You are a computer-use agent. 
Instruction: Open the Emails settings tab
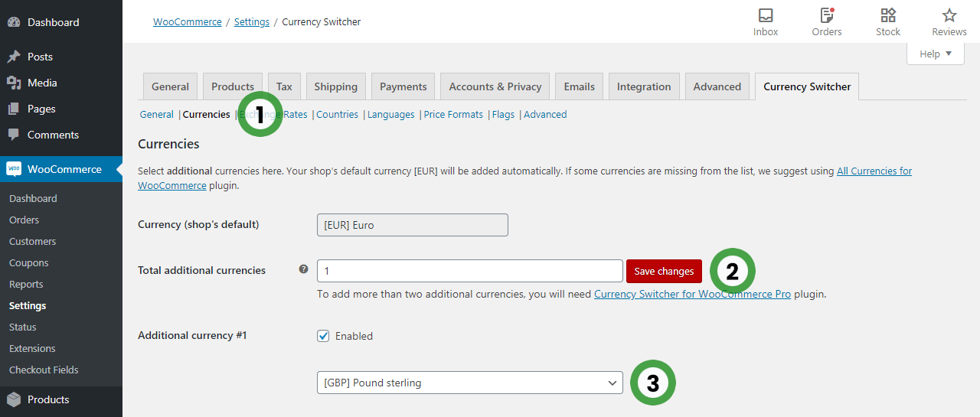[580, 86]
